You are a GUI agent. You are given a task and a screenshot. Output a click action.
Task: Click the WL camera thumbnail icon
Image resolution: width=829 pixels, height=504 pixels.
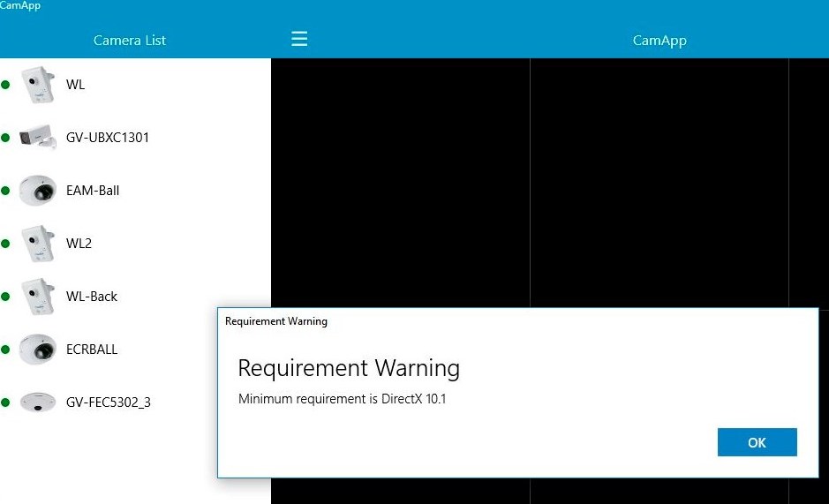click(x=38, y=85)
